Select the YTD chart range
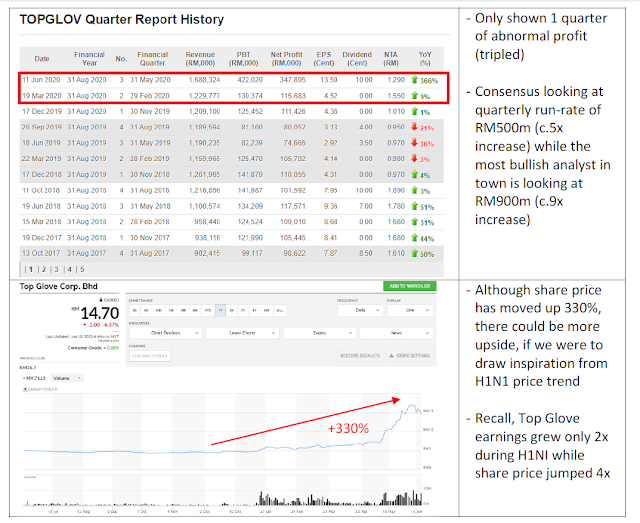Image resolution: width=640 pixels, height=523 pixels. (208, 310)
